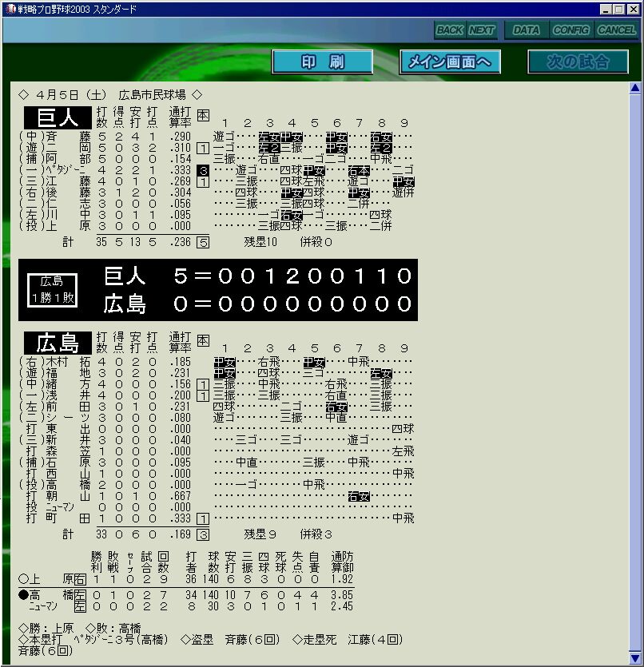Select losing pitcher stats row ●高橋

point(186,595)
